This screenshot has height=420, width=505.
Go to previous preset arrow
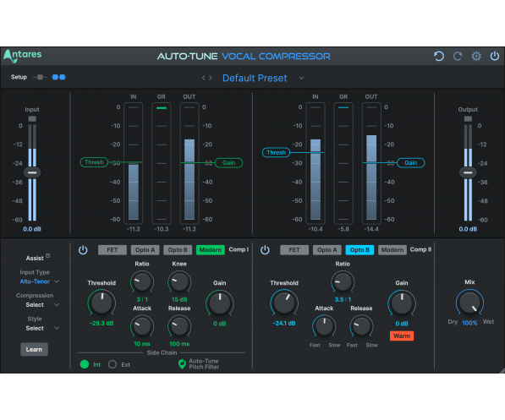click(203, 78)
